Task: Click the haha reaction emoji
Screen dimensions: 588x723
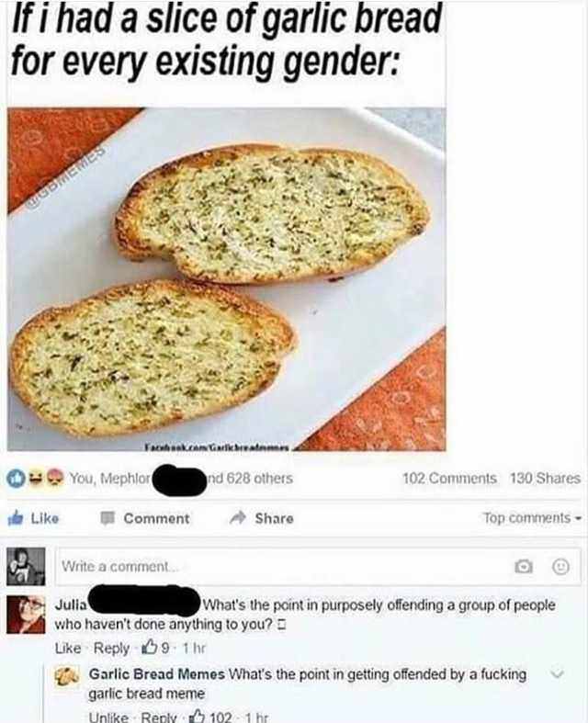Action: [36, 478]
